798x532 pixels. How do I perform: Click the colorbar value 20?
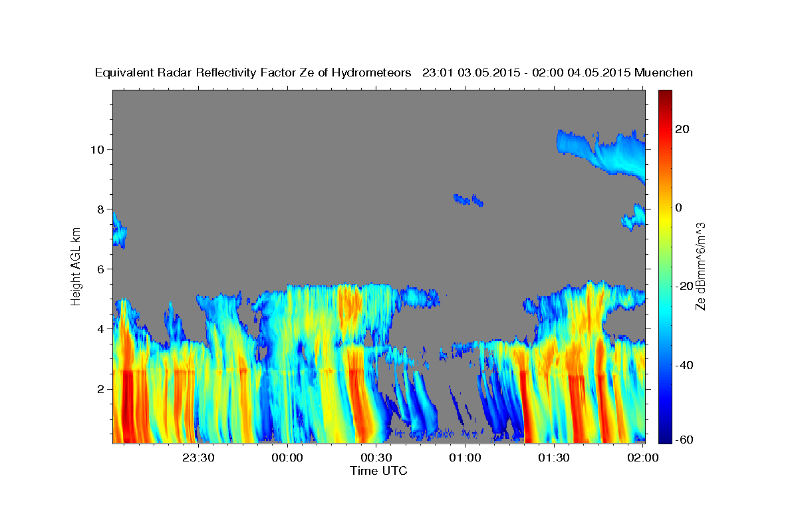coord(682,129)
